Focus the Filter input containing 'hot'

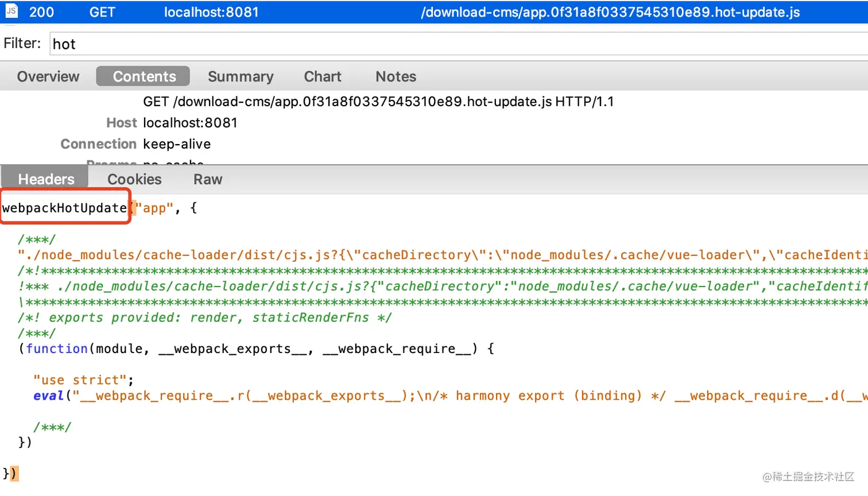click(459, 44)
